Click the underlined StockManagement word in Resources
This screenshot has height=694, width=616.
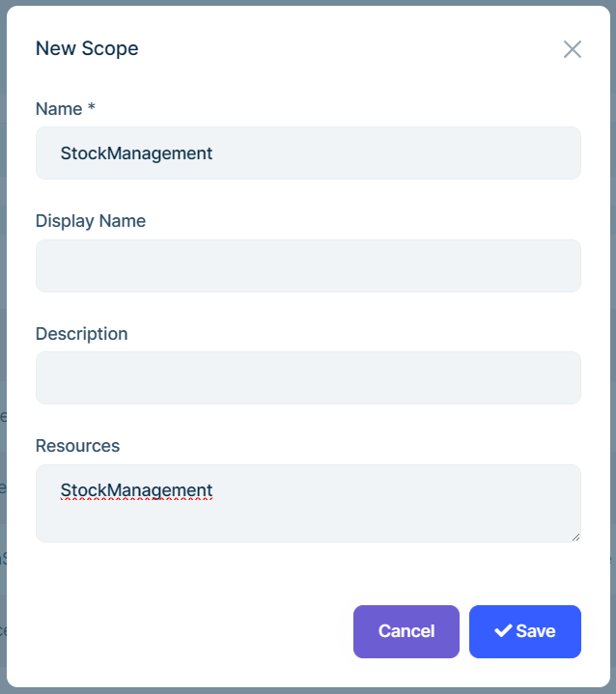pos(136,490)
